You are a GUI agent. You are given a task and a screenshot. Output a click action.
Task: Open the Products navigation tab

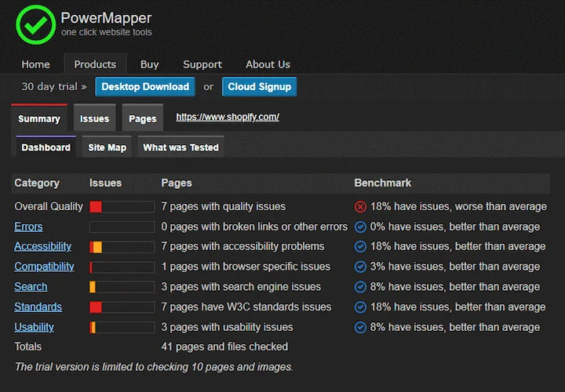tap(95, 64)
